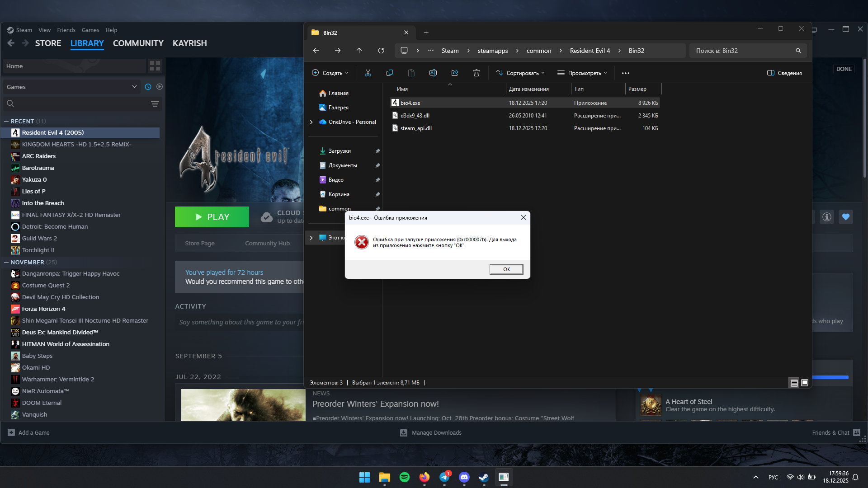Click the green PLAY button
This screenshot has width=868, height=488.
click(x=212, y=217)
